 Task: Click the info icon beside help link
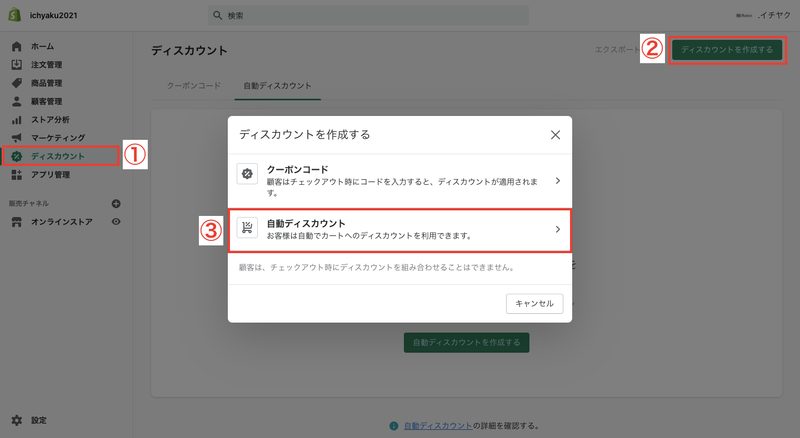(393, 426)
